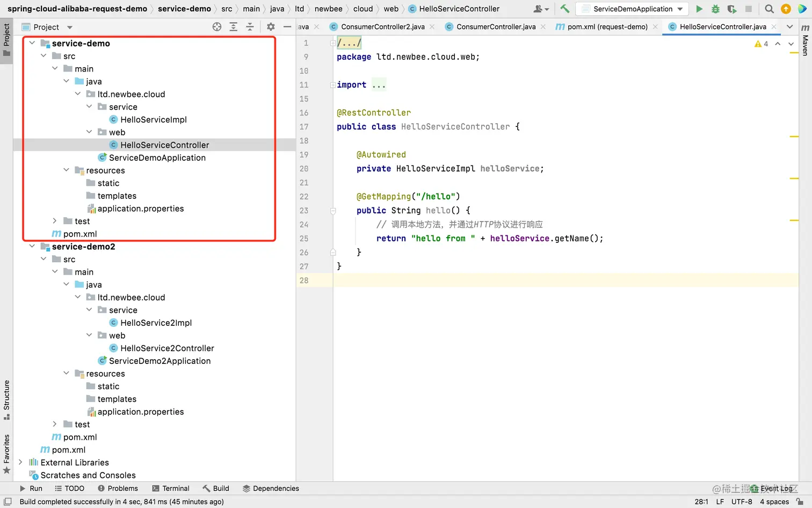This screenshot has height=508, width=812.
Task: Click line number 28 in the gutter
Action: [x=304, y=280]
